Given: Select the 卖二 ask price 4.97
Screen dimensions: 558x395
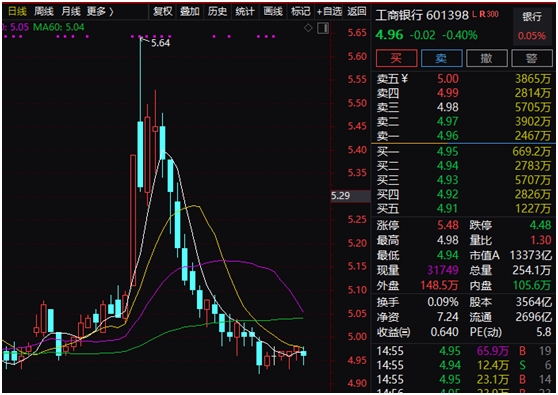Looking at the screenshot, I should tap(448, 122).
